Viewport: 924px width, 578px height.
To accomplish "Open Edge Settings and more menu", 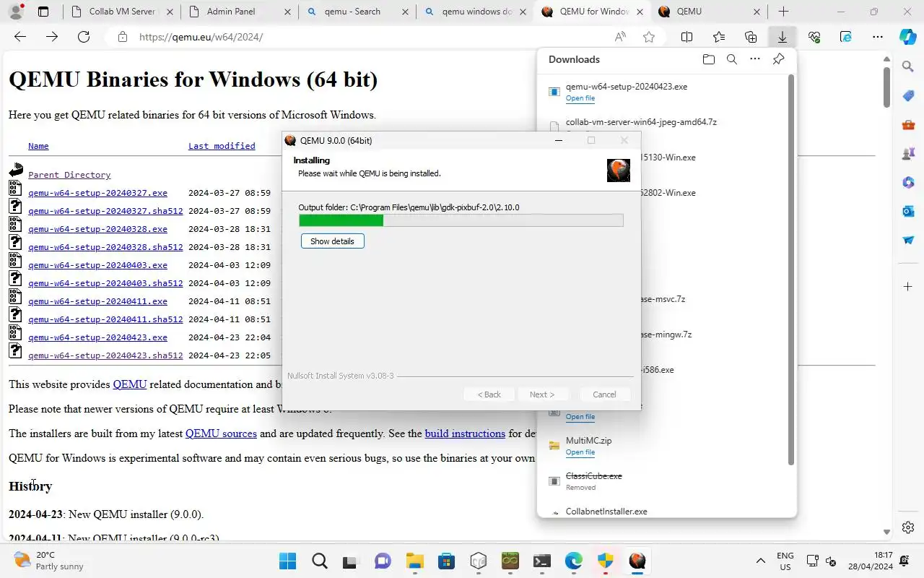I will coord(878,37).
